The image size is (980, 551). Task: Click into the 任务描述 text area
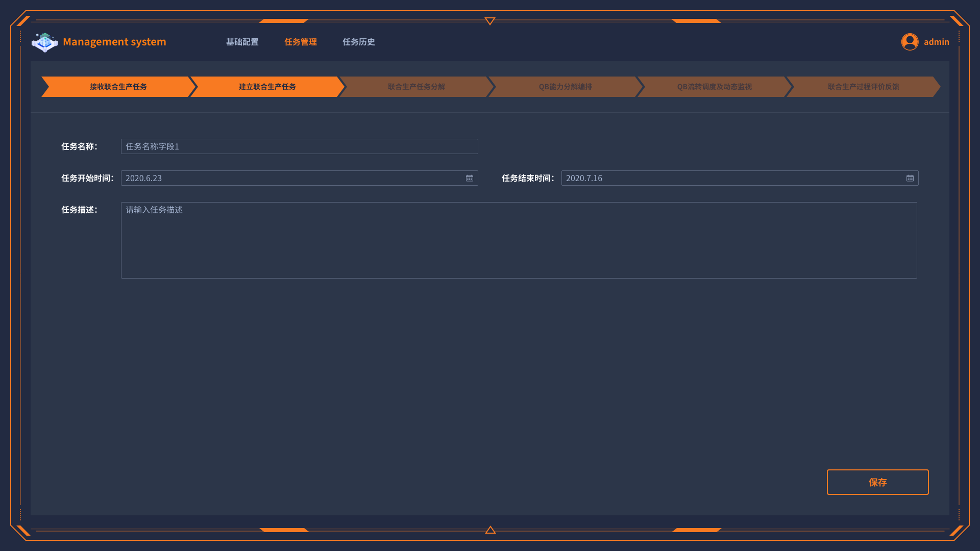pos(519,240)
